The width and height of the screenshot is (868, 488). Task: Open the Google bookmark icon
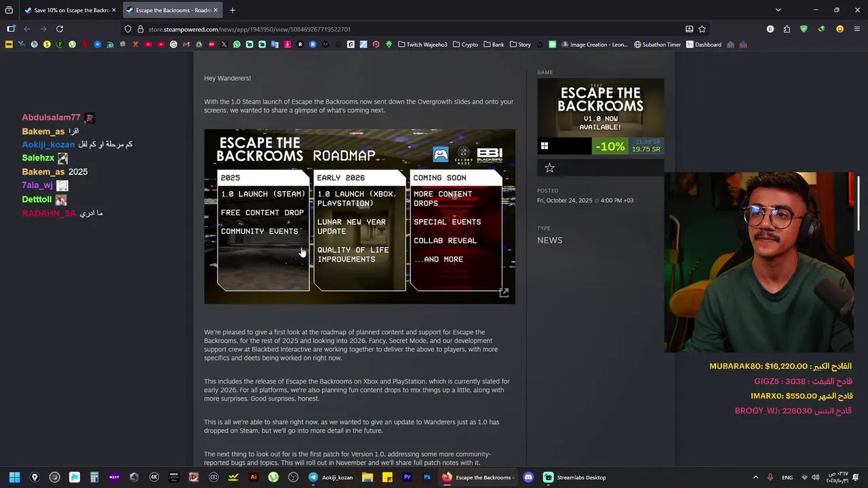[x=174, y=45]
